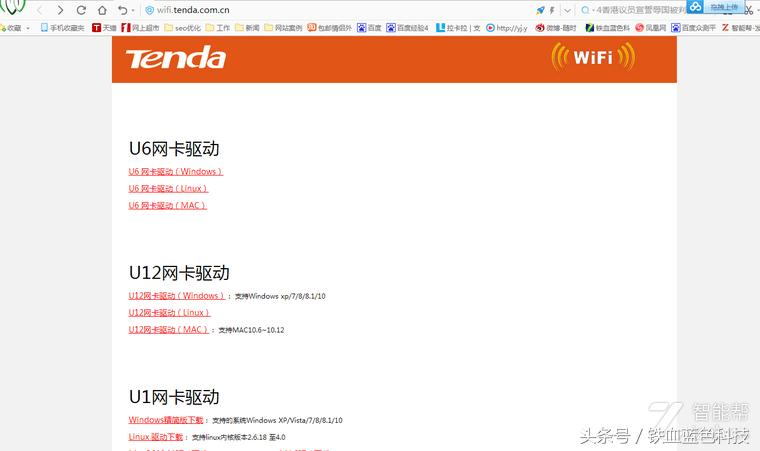Open the 天猫 bookmark

104,28
